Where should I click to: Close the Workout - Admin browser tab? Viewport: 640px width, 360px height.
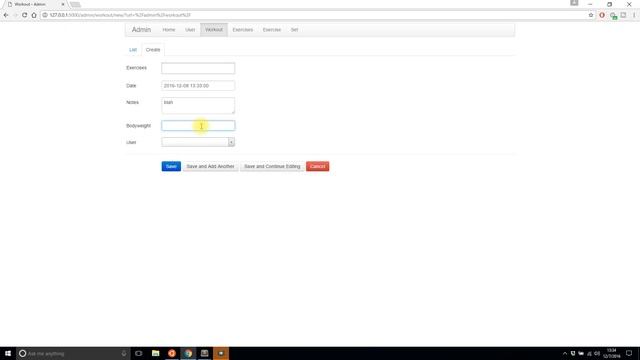coord(63,4)
